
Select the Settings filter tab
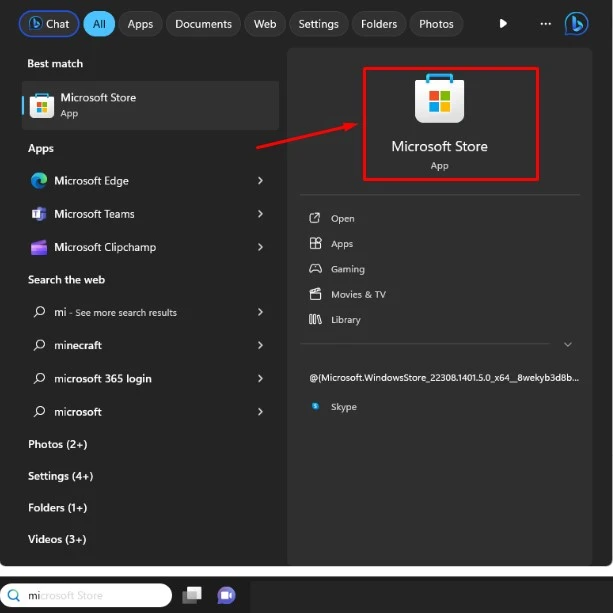[x=318, y=24]
